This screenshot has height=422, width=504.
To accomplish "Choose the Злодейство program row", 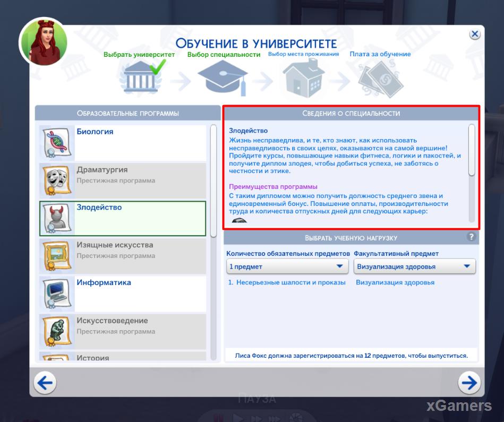I will (123, 218).
